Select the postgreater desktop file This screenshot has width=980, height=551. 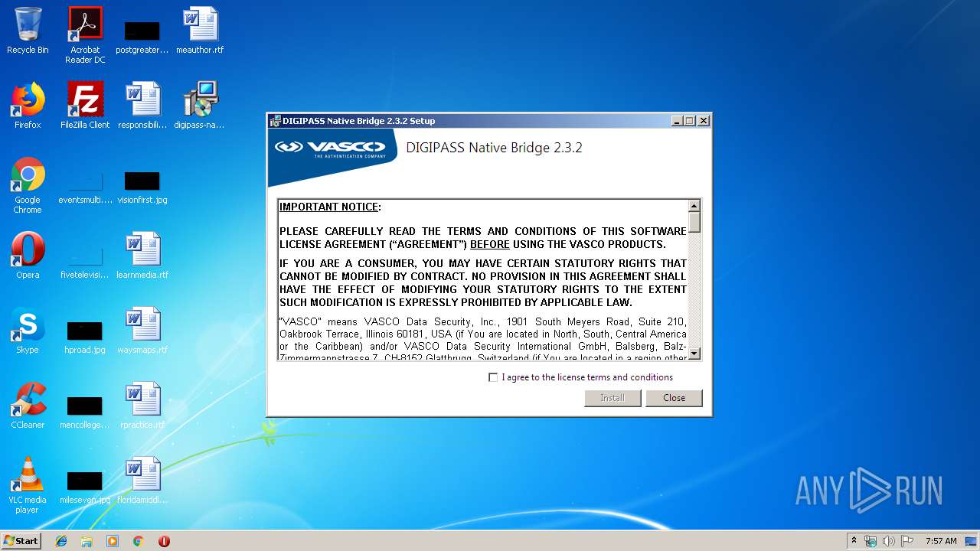coord(142,35)
